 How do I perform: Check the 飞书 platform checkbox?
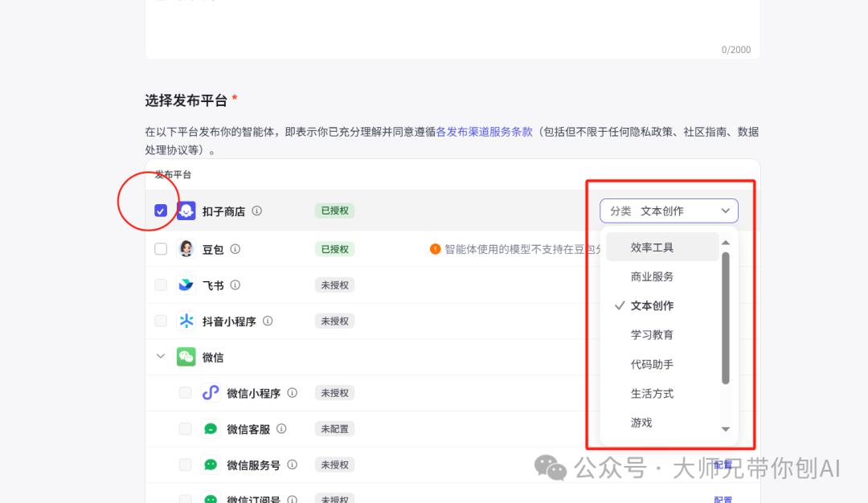(161, 285)
